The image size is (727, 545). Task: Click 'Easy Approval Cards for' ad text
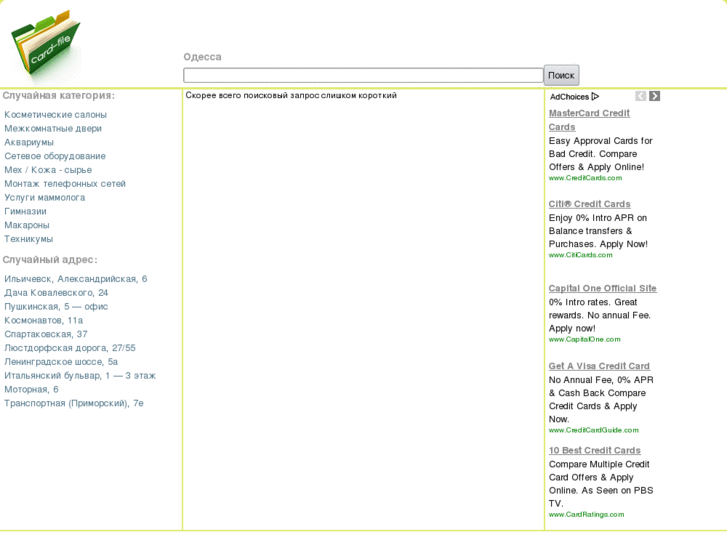(600, 141)
